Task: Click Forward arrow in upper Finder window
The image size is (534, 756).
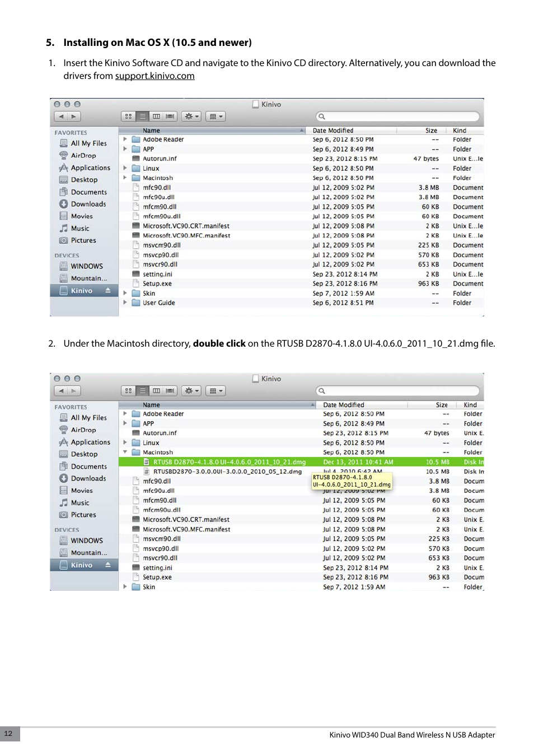Action: (x=74, y=116)
